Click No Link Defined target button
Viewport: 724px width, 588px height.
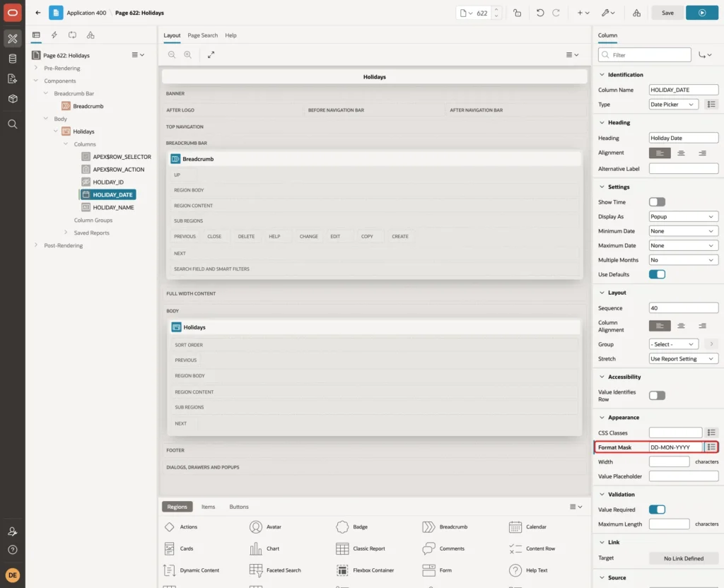pyautogui.click(x=684, y=558)
